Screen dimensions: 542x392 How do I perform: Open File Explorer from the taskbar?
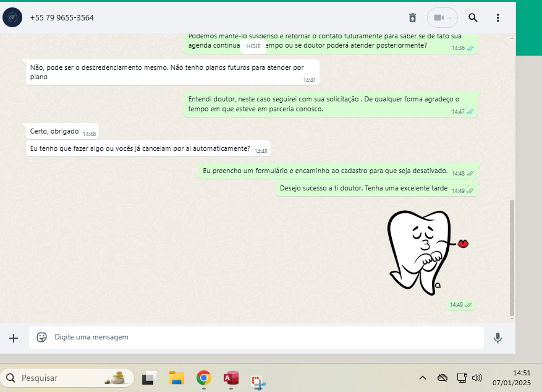(177, 378)
